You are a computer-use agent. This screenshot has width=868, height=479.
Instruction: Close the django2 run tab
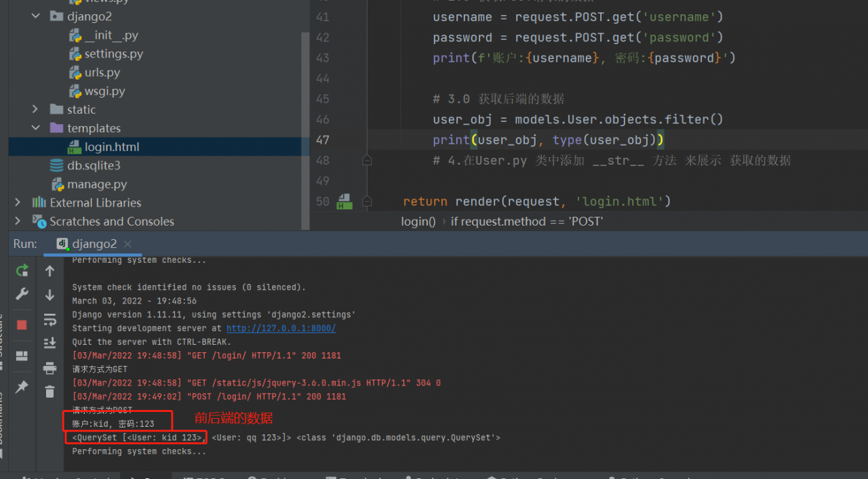(x=127, y=244)
